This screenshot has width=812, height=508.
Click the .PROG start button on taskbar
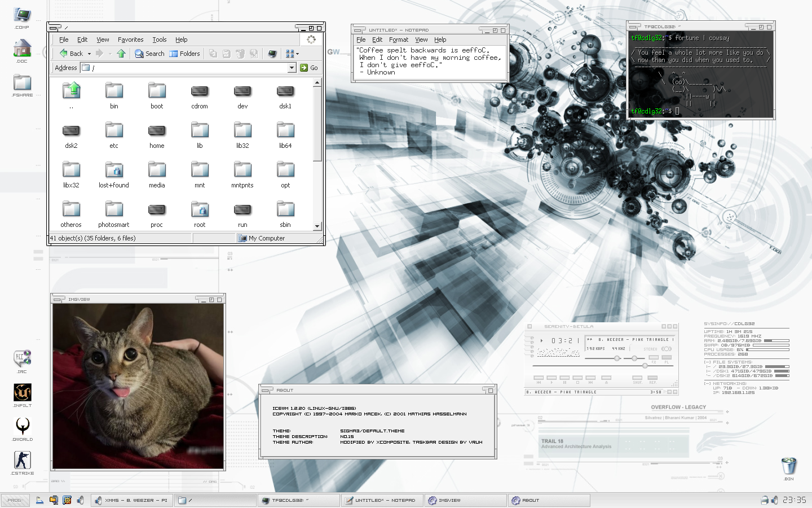point(15,500)
